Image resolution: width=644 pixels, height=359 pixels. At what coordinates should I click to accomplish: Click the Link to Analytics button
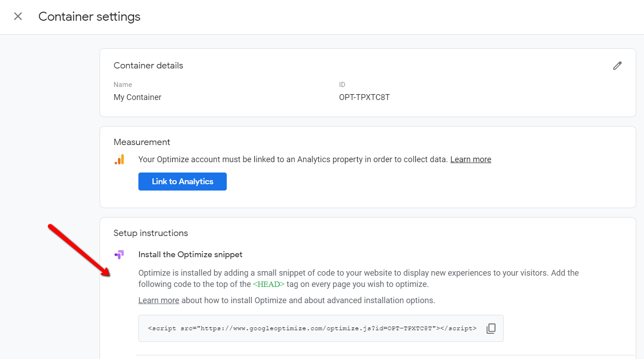183,182
